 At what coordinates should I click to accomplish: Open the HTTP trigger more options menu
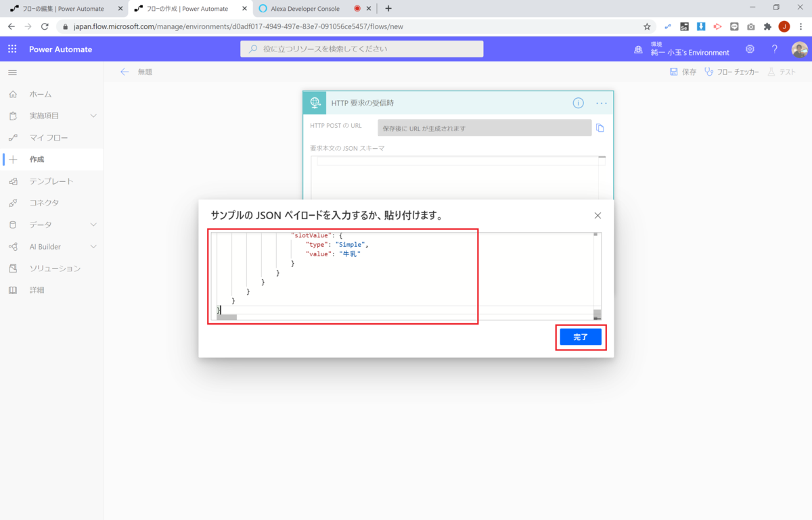[x=602, y=103]
